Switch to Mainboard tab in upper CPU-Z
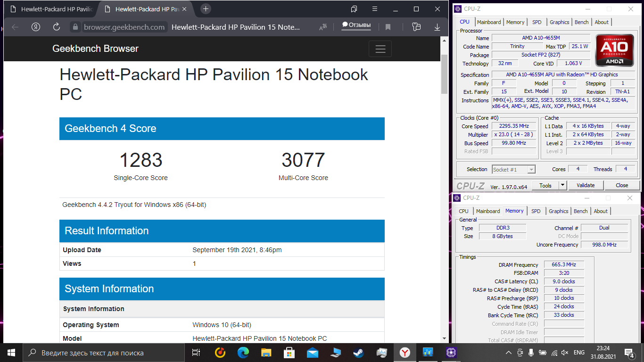This screenshot has width=644, height=362. pos(489,22)
